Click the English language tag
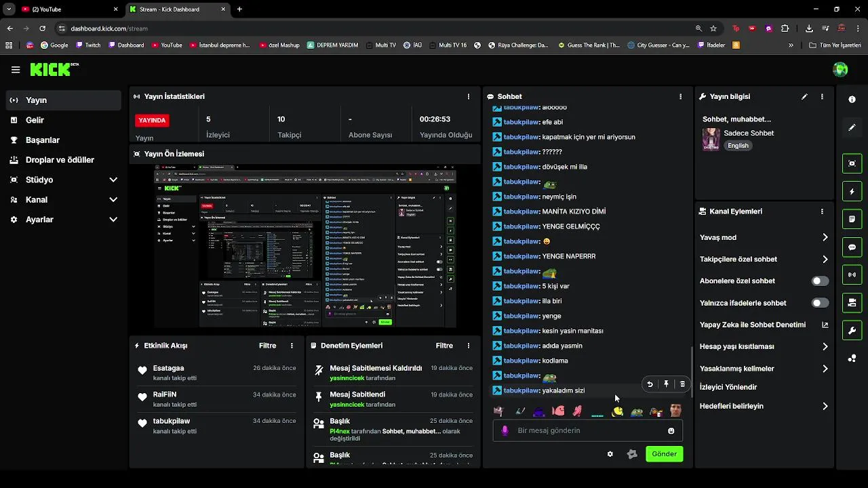This screenshot has width=868, height=488. point(738,146)
